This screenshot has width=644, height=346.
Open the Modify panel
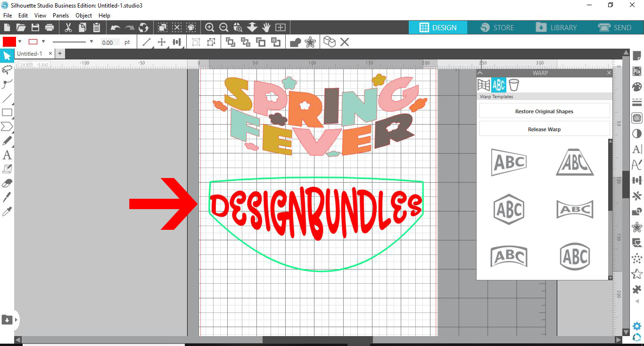tap(637, 211)
